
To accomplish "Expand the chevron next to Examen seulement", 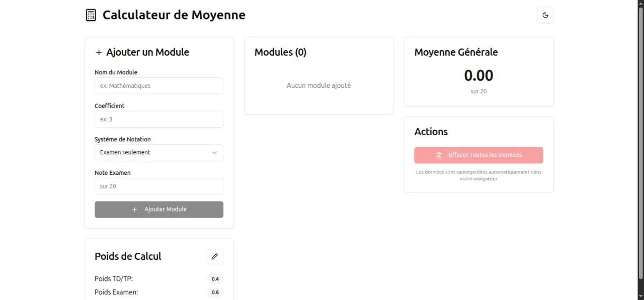I will click(x=215, y=153).
